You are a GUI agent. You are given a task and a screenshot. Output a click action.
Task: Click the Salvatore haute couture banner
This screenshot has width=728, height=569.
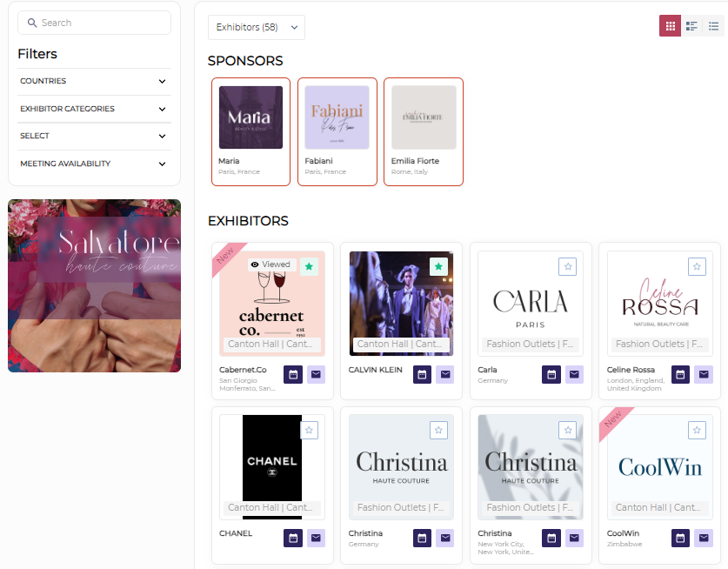tap(94, 285)
